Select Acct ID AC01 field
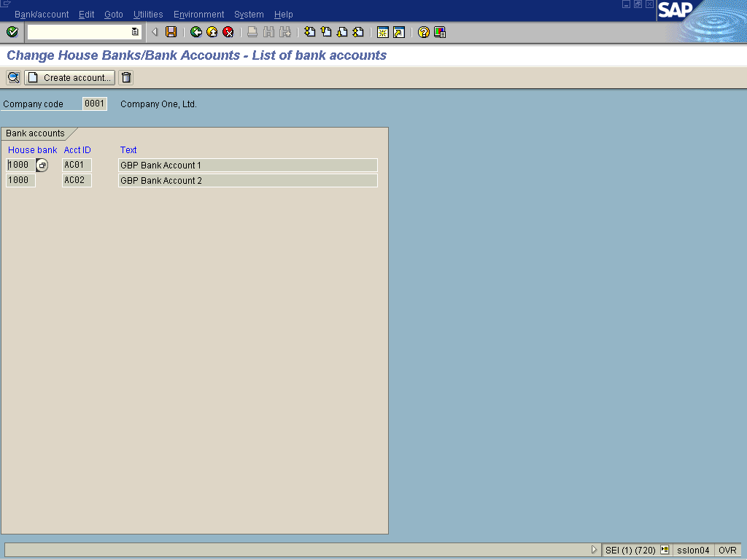The width and height of the screenshot is (747, 560). click(77, 165)
